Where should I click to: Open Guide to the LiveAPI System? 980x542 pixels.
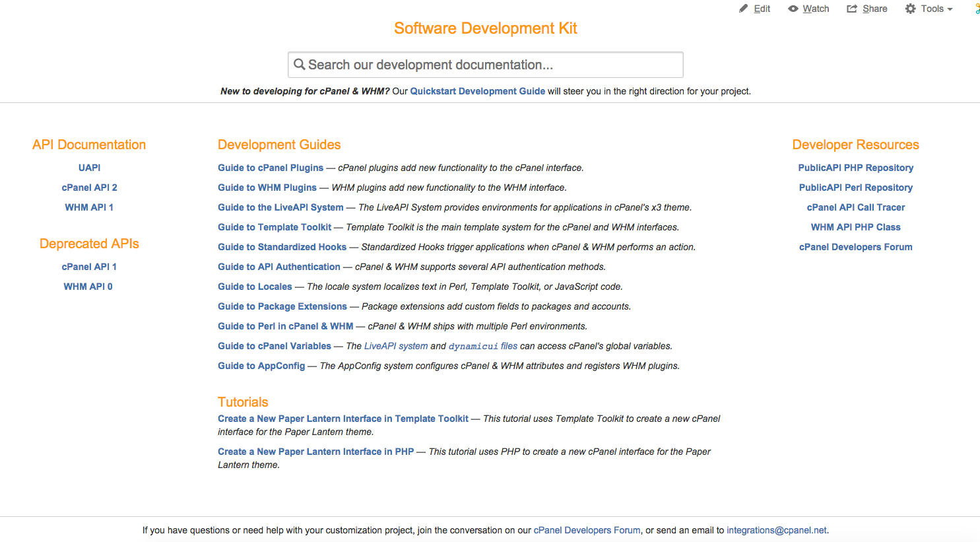tap(280, 207)
